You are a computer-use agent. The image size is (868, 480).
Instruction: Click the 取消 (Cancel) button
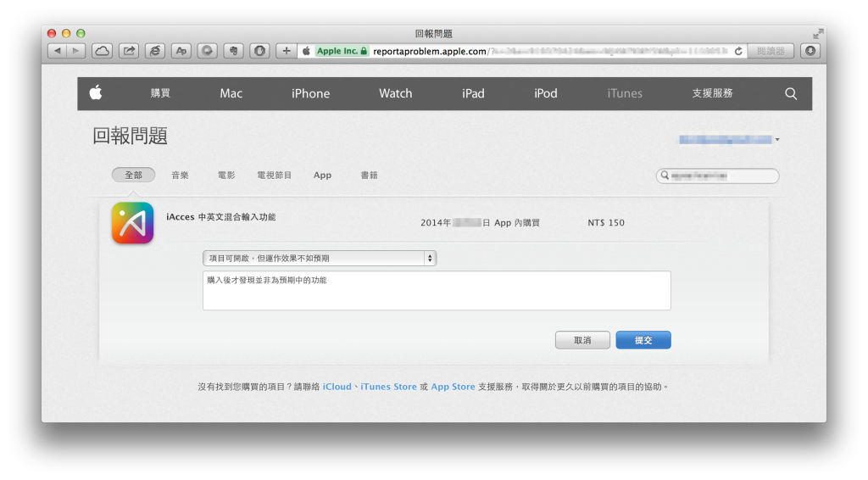tap(582, 340)
